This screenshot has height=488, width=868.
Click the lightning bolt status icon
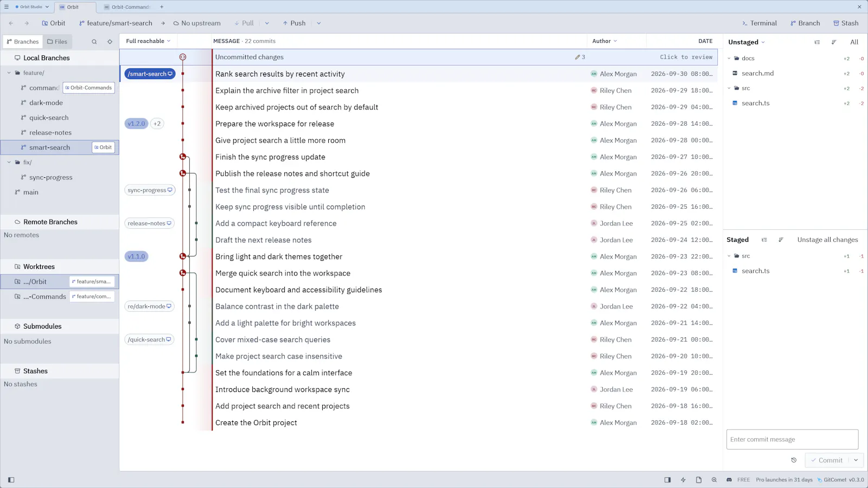pos(683,480)
